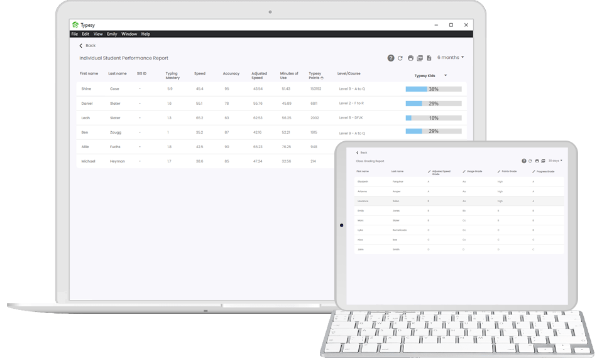Sort tablet report by Last name
Image resolution: width=597 pixels, height=364 pixels.
(x=398, y=171)
